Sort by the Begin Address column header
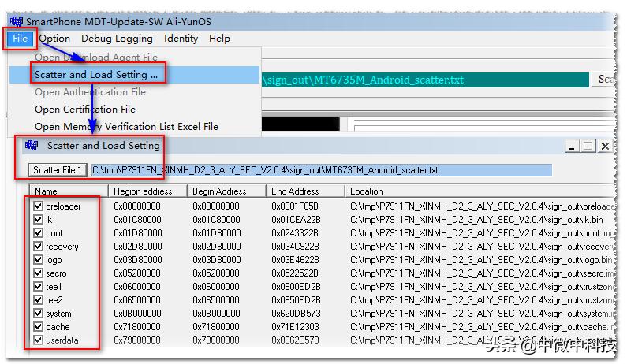 pyautogui.click(x=220, y=191)
